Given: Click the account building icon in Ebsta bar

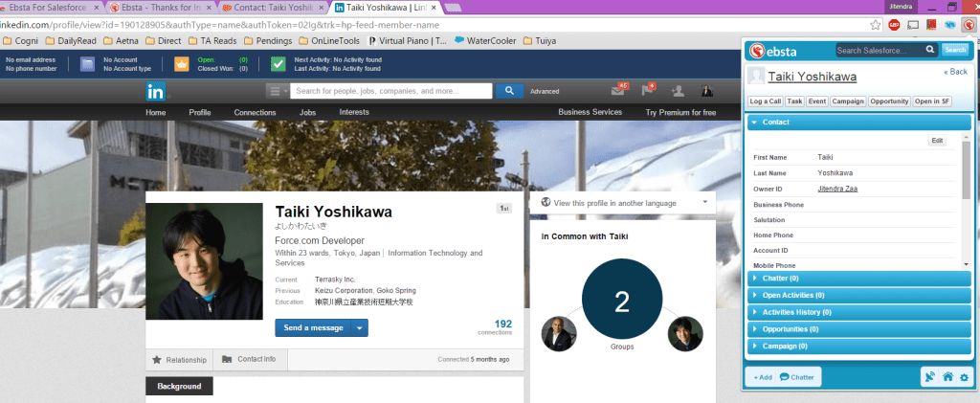Looking at the screenshot, I should coord(87,64).
